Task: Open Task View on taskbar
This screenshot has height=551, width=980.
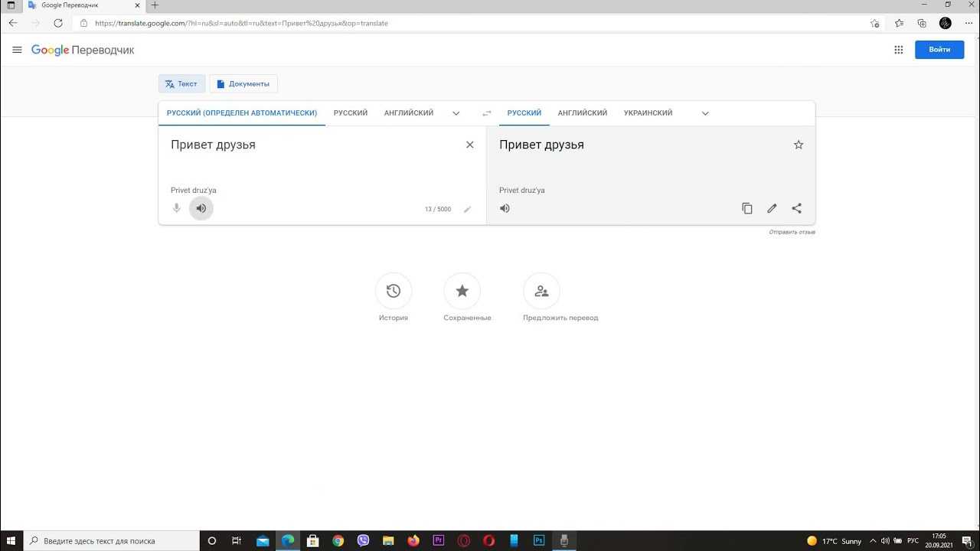Action: coord(237,540)
